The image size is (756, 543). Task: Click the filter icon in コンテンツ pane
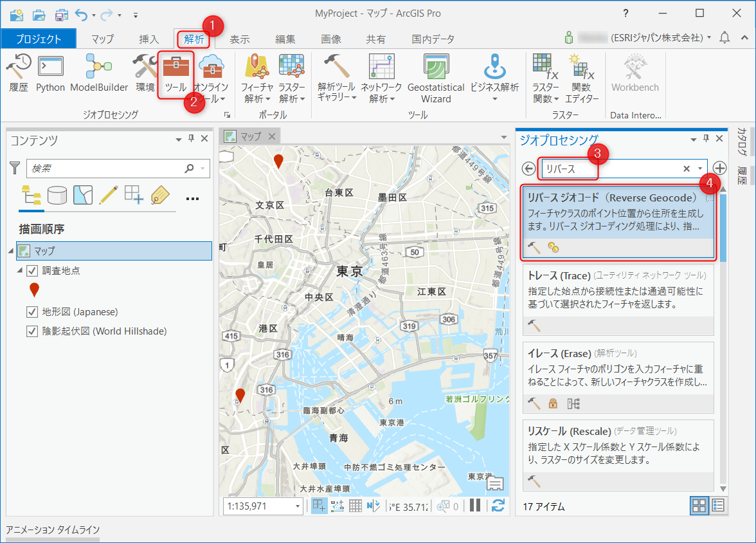[x=15, y=168]
